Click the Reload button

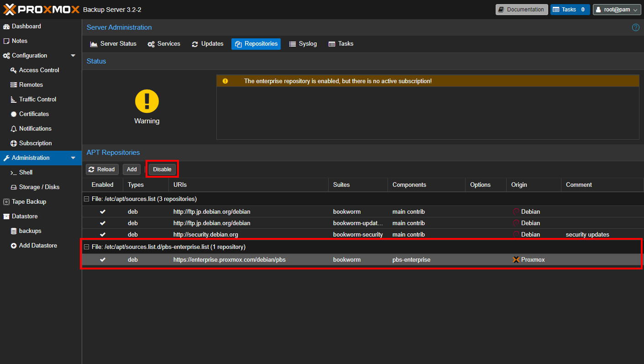[102, 169]
